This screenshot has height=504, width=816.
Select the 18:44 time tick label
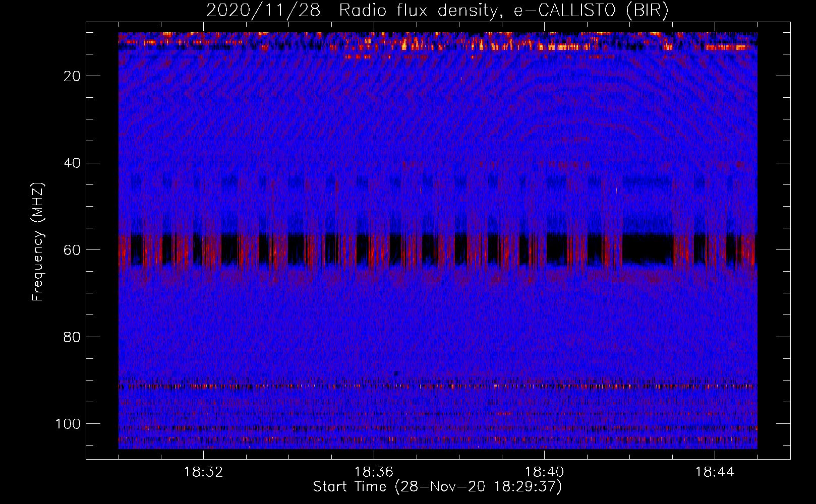(715, 472)
